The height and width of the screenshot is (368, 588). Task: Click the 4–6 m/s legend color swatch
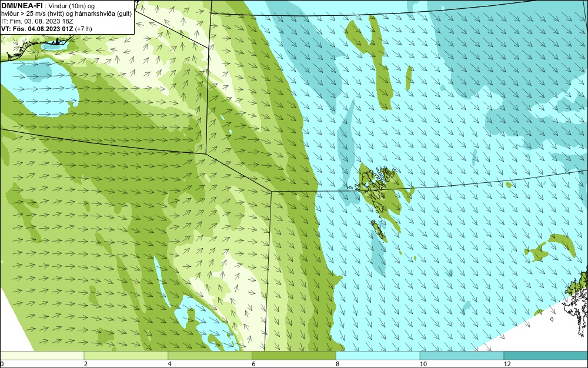pyautogui.click(x=210, y=356)
